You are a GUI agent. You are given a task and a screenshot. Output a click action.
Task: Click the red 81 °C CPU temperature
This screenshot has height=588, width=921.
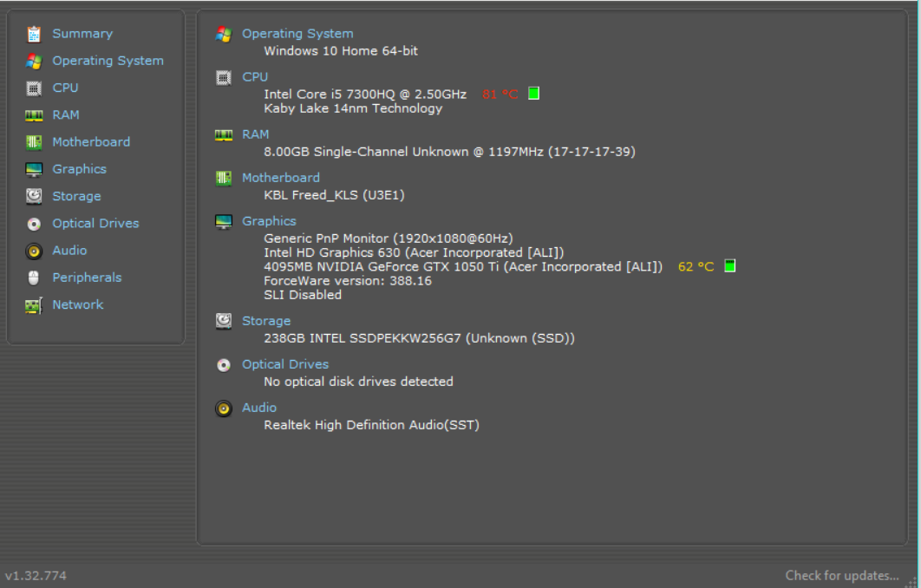click(x=500, y=94)
